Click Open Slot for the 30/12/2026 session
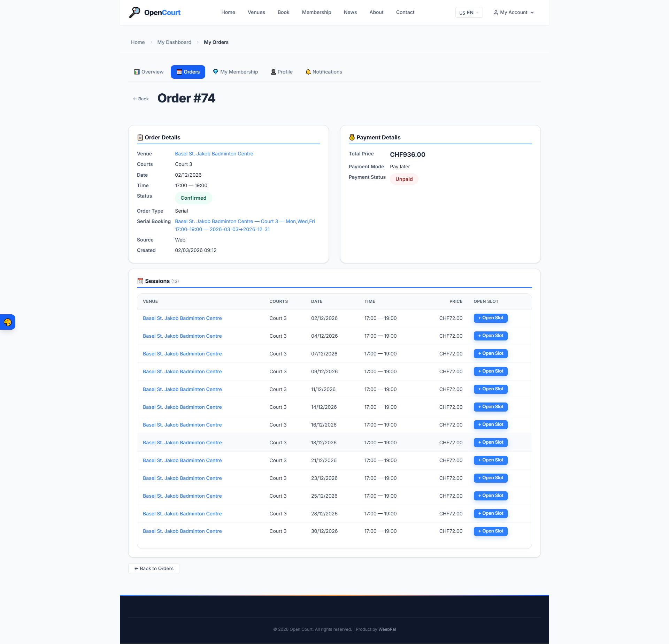 [490, 531]
